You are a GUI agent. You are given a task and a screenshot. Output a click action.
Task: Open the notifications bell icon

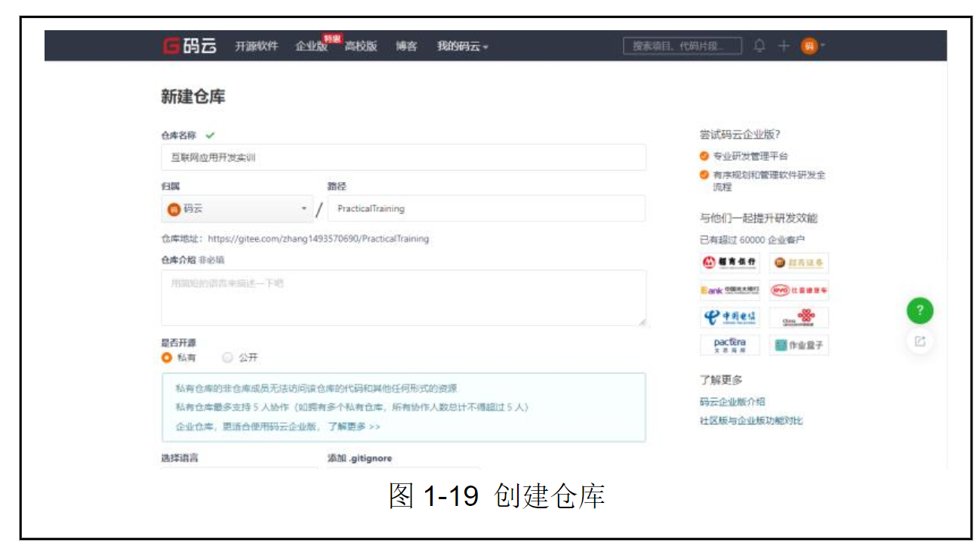tap(759, 46)
